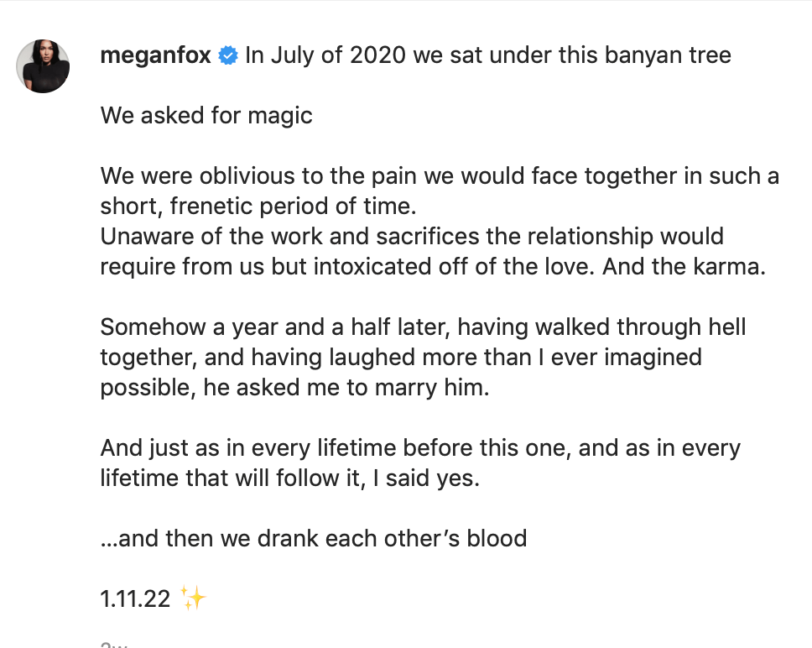
Task: Click the 'We asked for magic' line
Action: tap(206, 116)
